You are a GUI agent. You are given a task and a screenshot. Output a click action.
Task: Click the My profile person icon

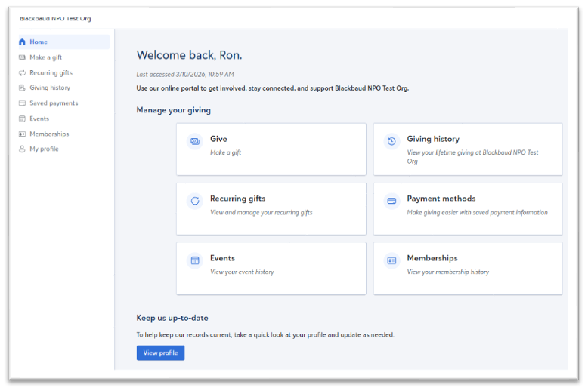click(x=22, y=149)
